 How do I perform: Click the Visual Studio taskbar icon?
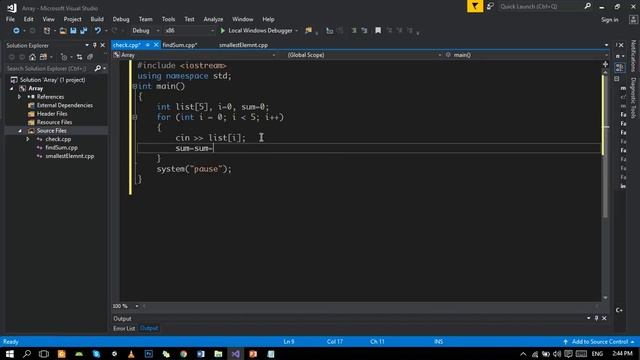pyautogui.click(x=236, y=354)
